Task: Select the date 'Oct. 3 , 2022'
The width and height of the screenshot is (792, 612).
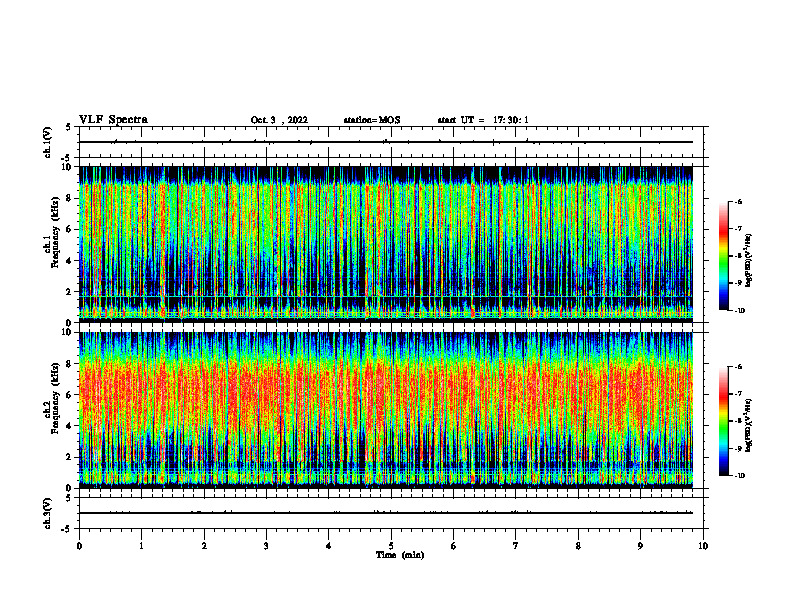Action: tap(279, 120)
